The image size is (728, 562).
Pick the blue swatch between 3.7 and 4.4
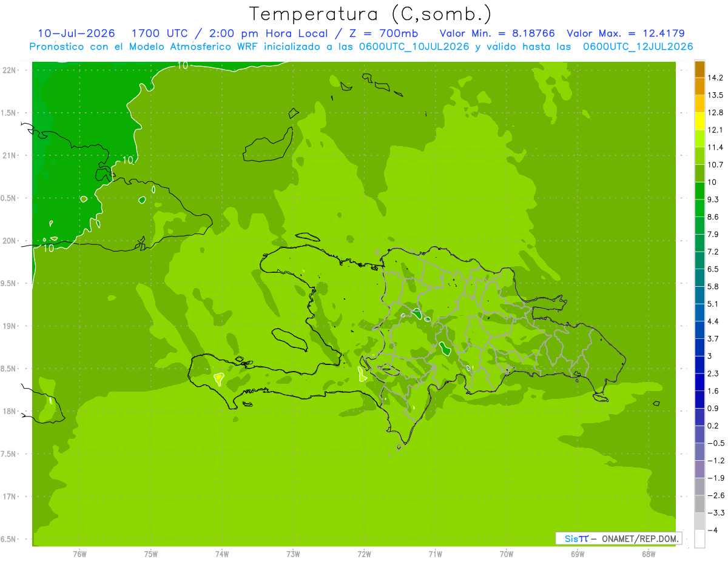699,330
